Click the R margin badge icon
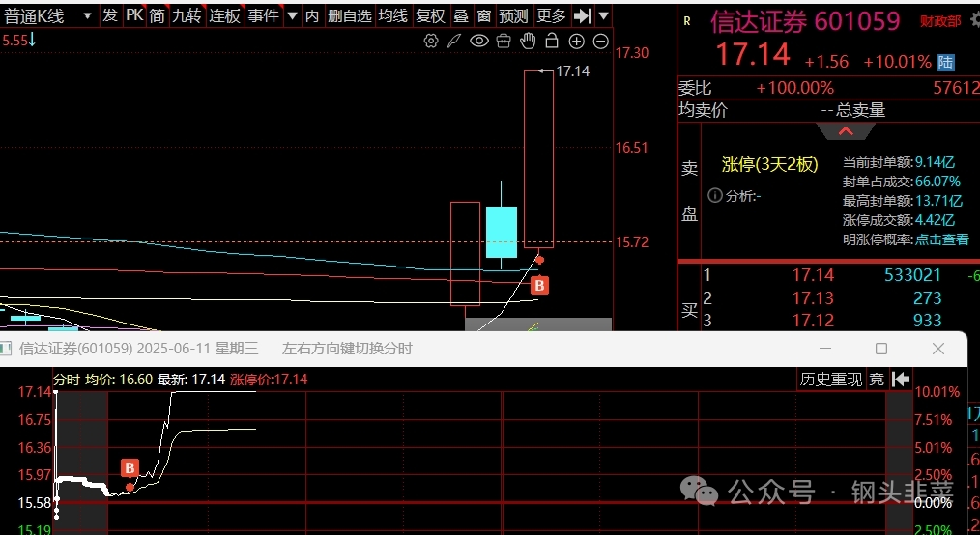 [687, 22]
